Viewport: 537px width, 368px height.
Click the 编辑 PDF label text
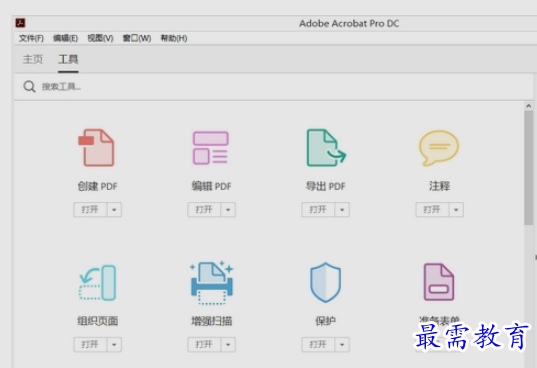(x=212, y=186)
